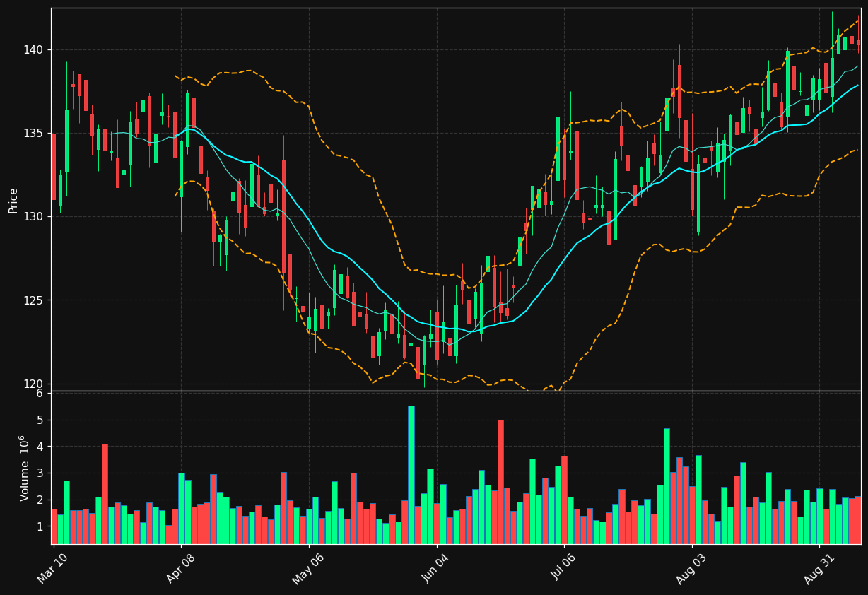Click the 120 price axis label
Screen dimensions: 868x595
tap(35, 384)
